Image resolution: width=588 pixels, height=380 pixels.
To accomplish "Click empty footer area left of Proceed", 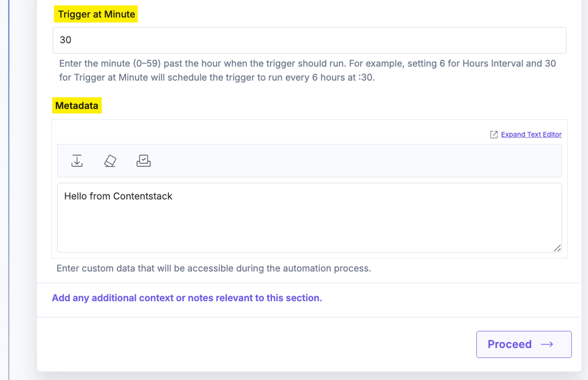I will [247, 344].
